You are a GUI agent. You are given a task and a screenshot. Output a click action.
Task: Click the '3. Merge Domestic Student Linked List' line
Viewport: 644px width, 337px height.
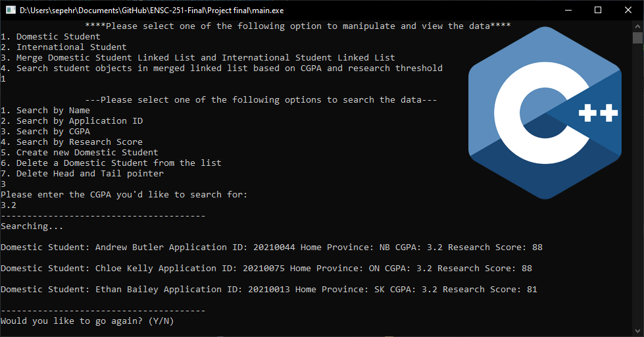[x=197, y=57]
